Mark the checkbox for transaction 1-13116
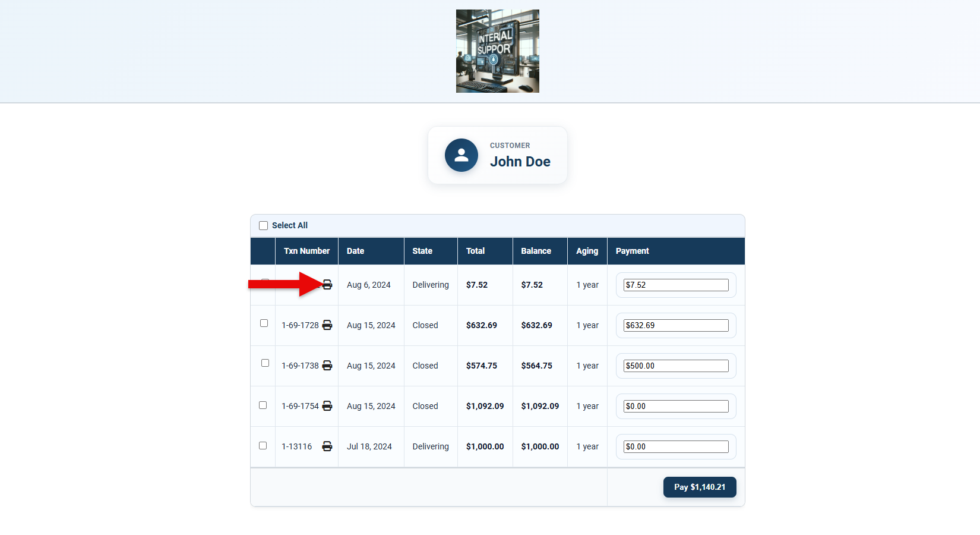980x535 pixels. point(263,446)
